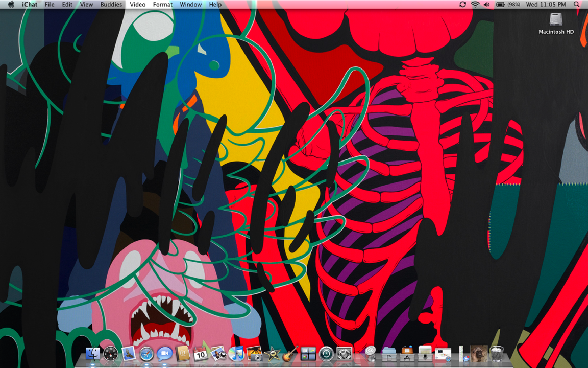Click the @ spring icon in Dock

click(370, 354)
